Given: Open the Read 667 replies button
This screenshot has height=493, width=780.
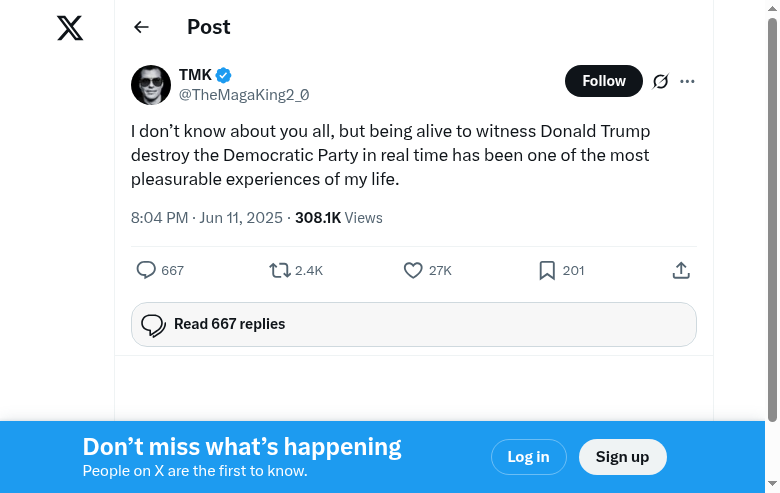Looking at the screenshot, I should tap(413, 324).
